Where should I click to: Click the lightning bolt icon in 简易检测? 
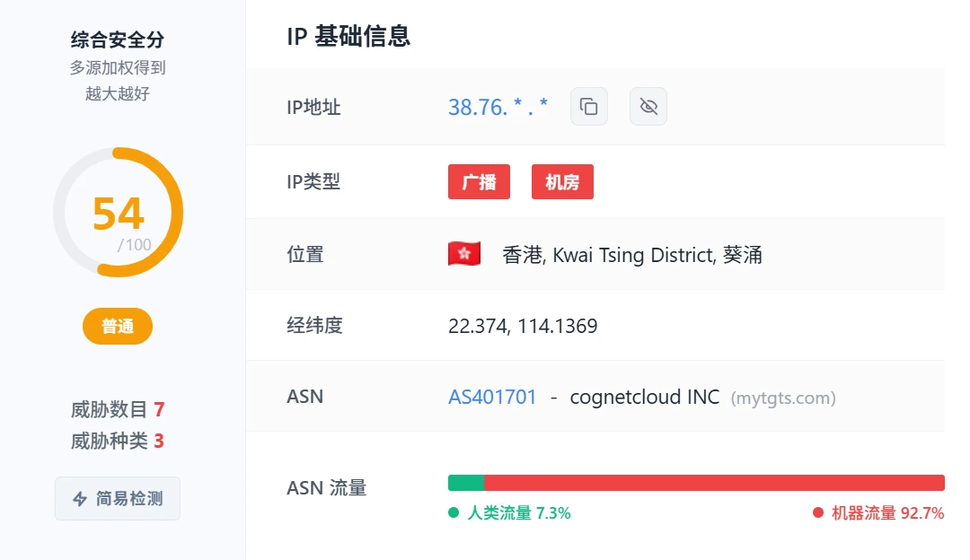tap(80, 499)
